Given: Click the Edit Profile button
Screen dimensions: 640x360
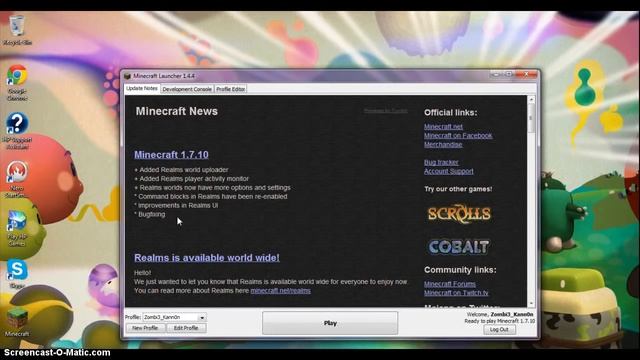Looking at the screenshot, I should [x=186, y=328].
